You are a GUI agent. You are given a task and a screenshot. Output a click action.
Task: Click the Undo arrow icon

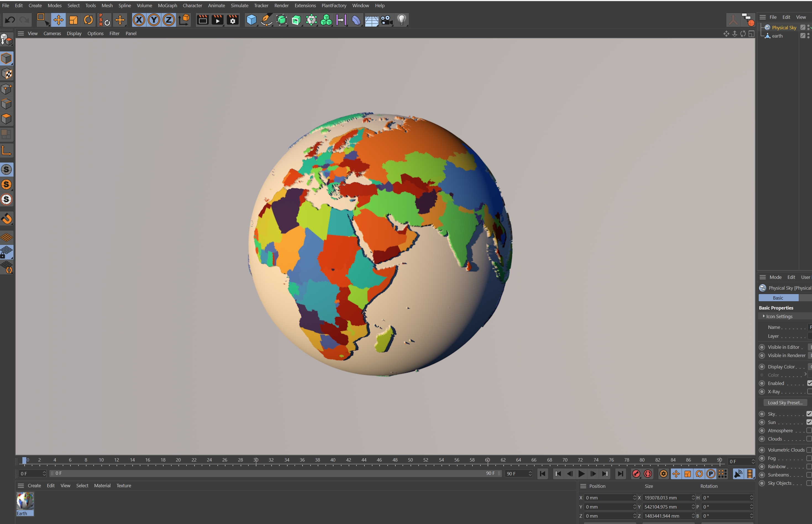(x=10, y=20)
